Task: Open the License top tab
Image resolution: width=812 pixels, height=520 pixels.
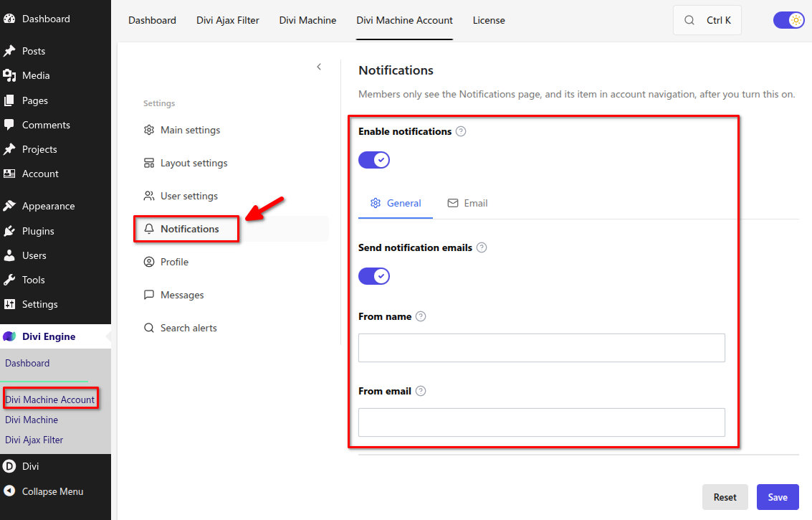Action: point(489,20)
